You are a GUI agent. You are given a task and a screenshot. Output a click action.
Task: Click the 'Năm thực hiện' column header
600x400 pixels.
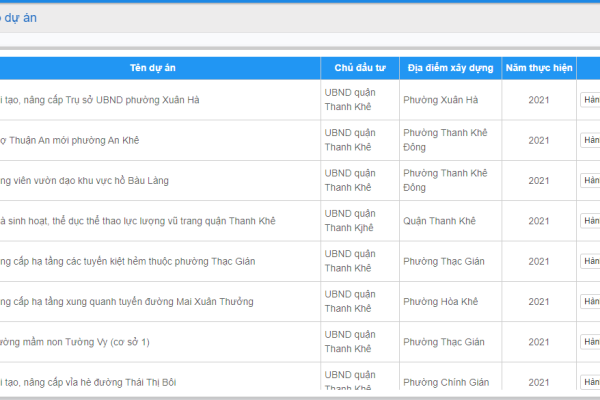[539, 68]
